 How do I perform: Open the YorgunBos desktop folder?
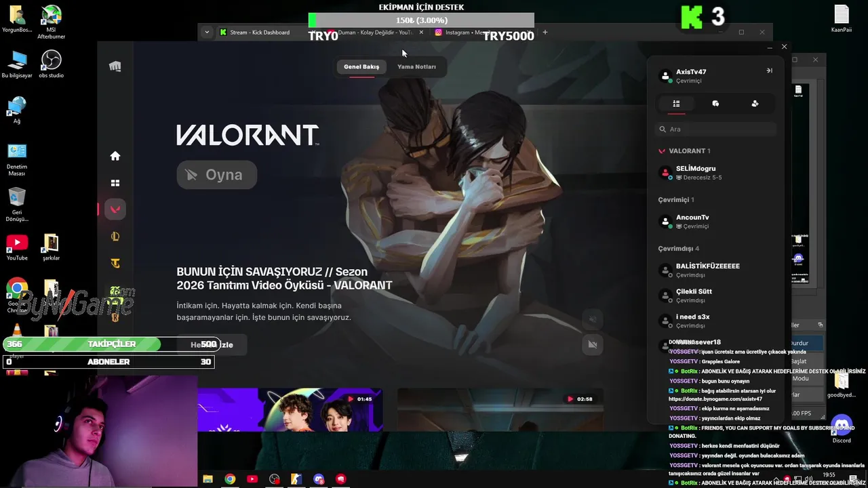[17, 19]
